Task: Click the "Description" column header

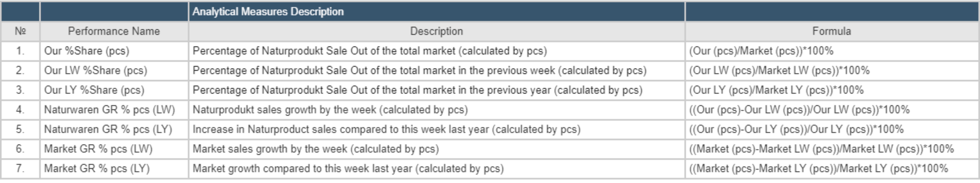Action: click(x=436, y=31)
